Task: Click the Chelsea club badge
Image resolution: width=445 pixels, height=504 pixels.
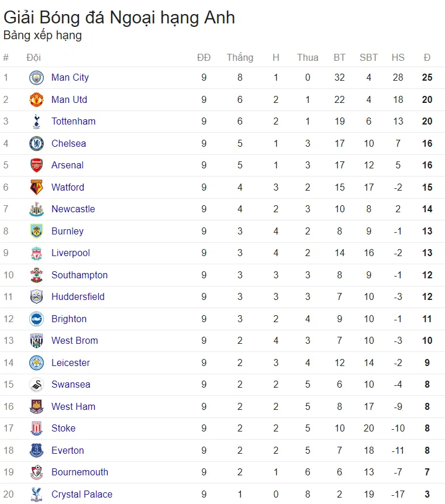Action: [x=36, y=143]
